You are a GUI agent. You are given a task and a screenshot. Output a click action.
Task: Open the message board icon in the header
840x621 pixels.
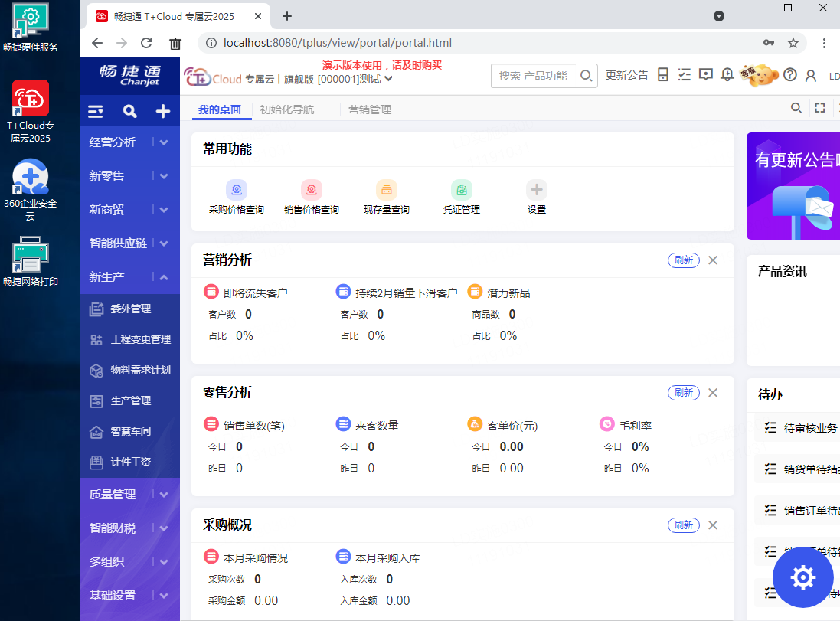coord(705,75)
